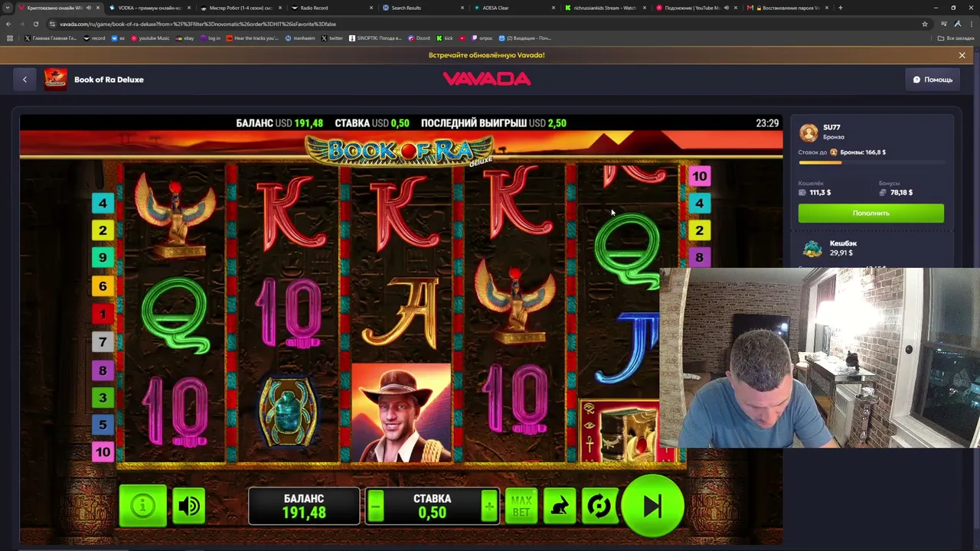Open a new browser tab
Image resolution: width=980 pixels, height=551 pixels.
[840, 8]
